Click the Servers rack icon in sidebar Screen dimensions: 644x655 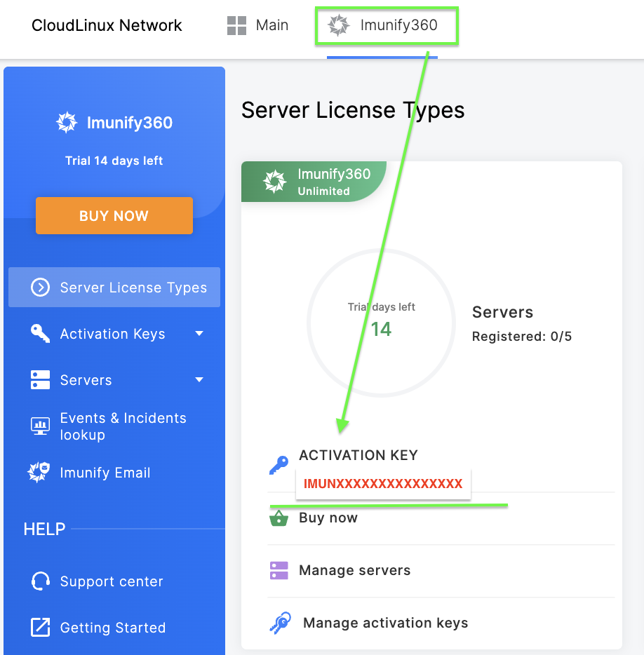[41, 379]
